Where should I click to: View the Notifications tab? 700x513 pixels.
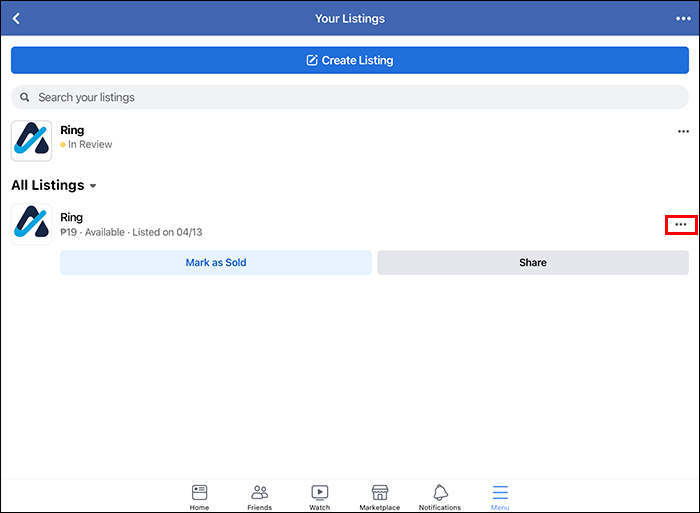tap(440, 497)
